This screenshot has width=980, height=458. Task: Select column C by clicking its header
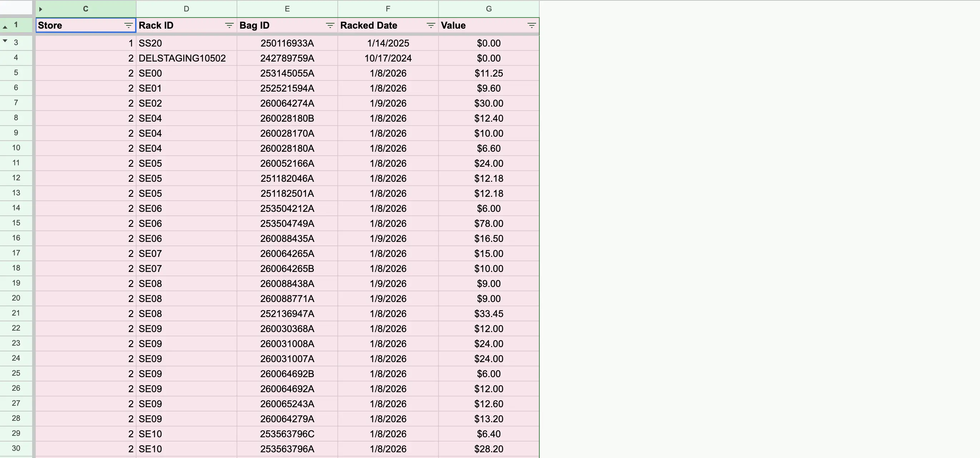click(85, 9)
